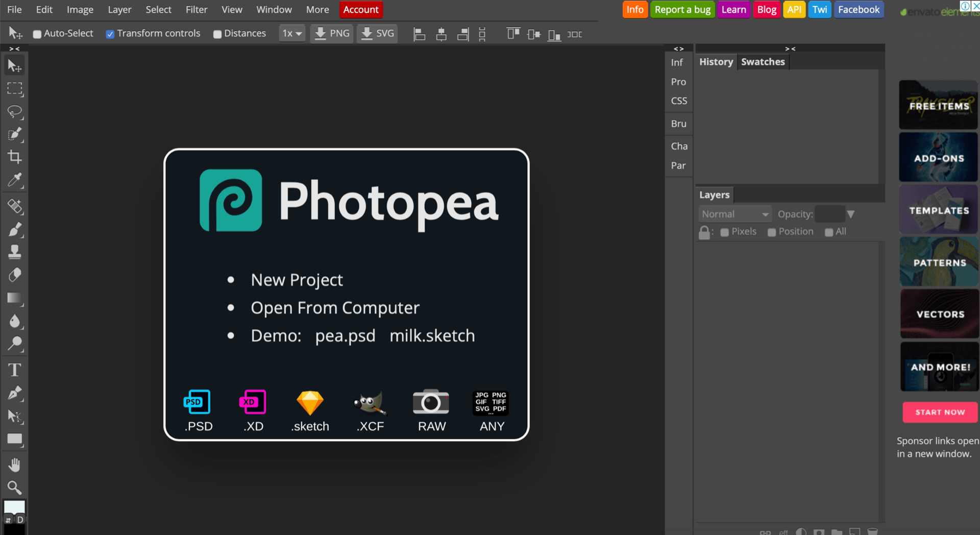This screenshot has width=980, height=535.
Task: Click align horizontal centers icon
Action: pos(442,34)
